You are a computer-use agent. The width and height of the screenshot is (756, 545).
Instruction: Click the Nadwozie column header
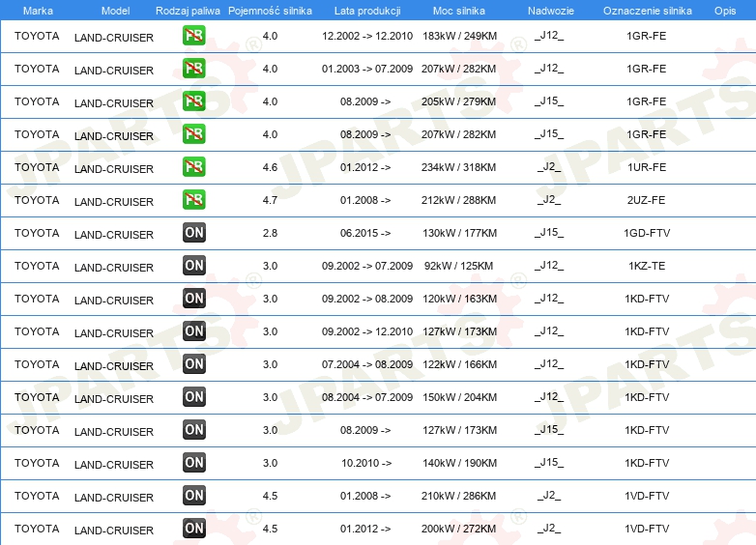551,11
